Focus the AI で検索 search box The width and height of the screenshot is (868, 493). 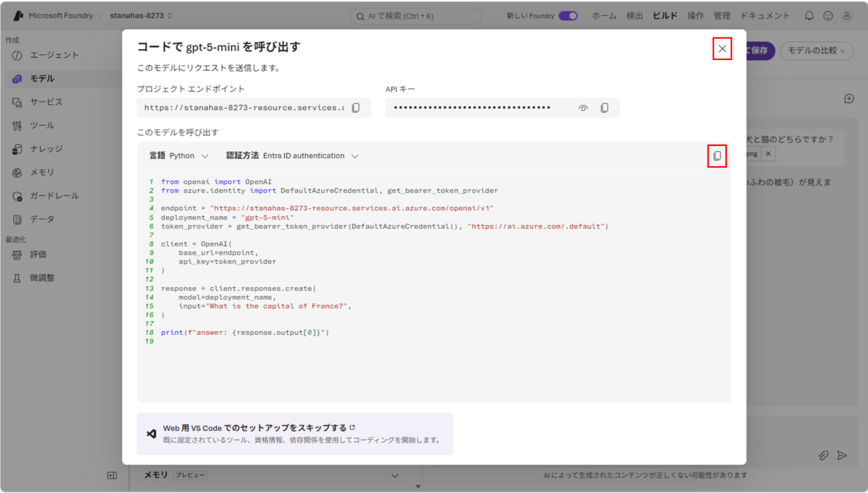coord(416,16)
